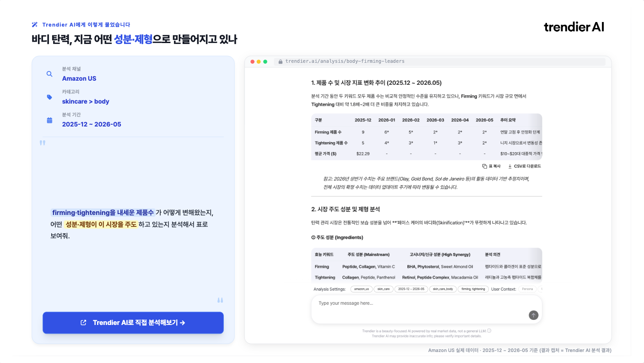Click the green maximize dot of browser window
The image size is (644, 363).
pos(265,61)
